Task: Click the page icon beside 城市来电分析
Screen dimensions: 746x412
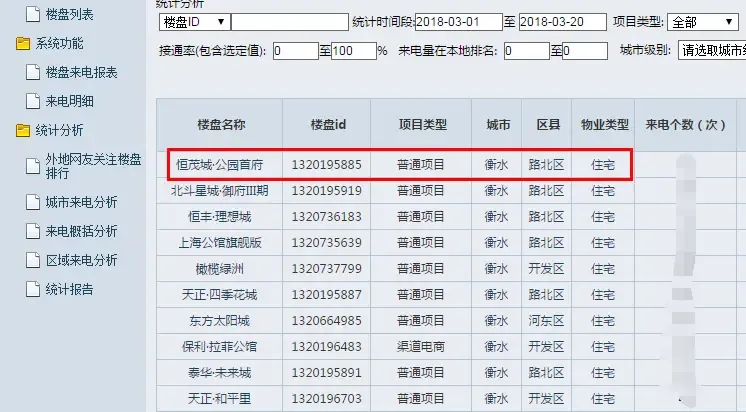Action: tap(33, 203)
